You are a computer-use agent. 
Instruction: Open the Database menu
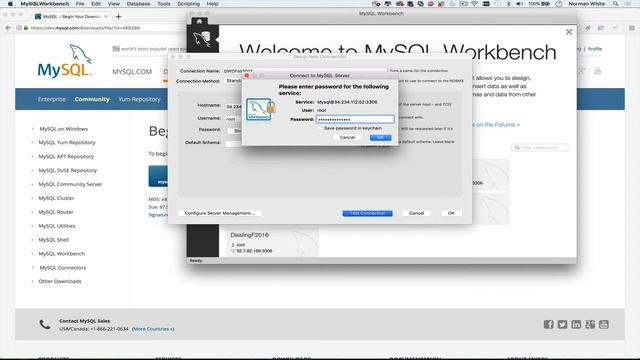(138, 4)
